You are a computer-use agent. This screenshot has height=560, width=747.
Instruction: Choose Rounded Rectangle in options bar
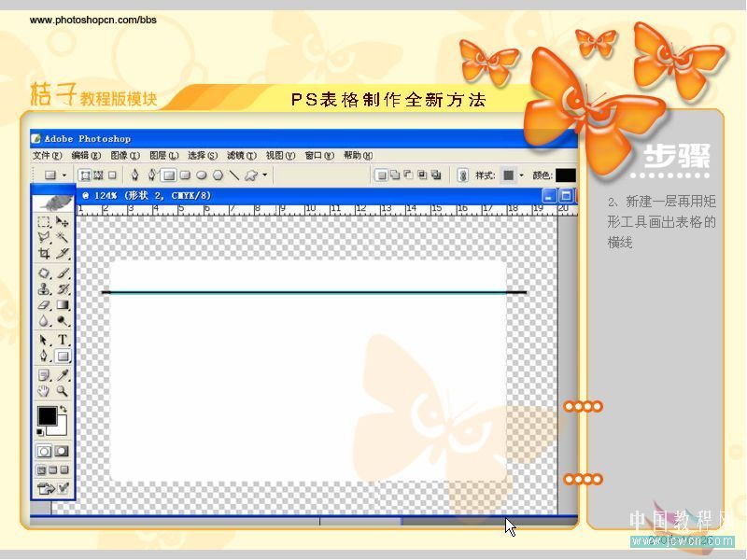pyautogui.click(x=185, y=175)
